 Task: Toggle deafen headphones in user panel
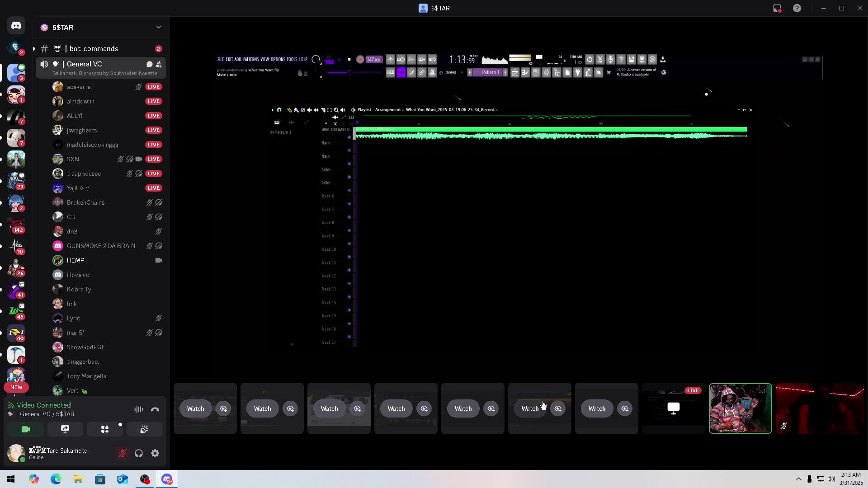[139, 453]
